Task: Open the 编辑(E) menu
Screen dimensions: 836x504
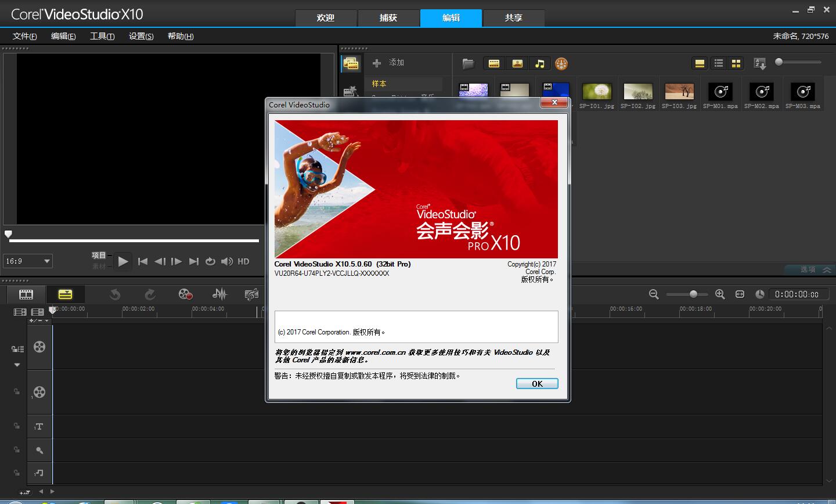Action: [x=63, y=36]
